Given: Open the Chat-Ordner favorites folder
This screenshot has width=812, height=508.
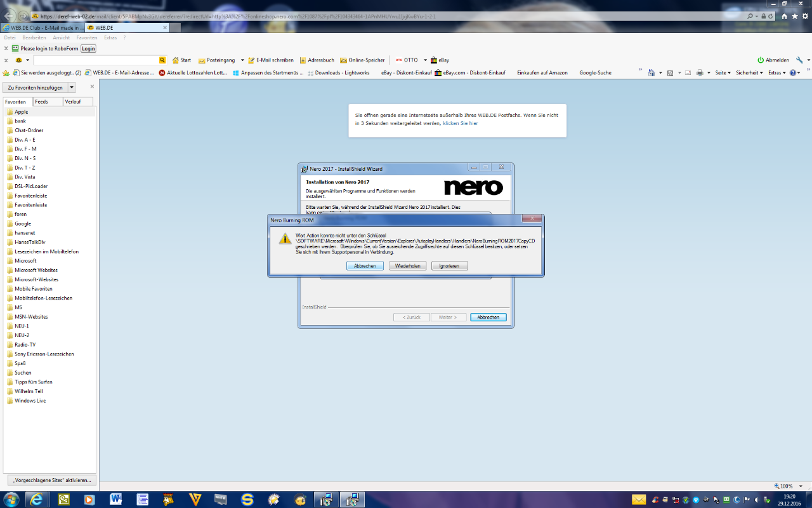Looking at the screenshot, I should 29,130.
